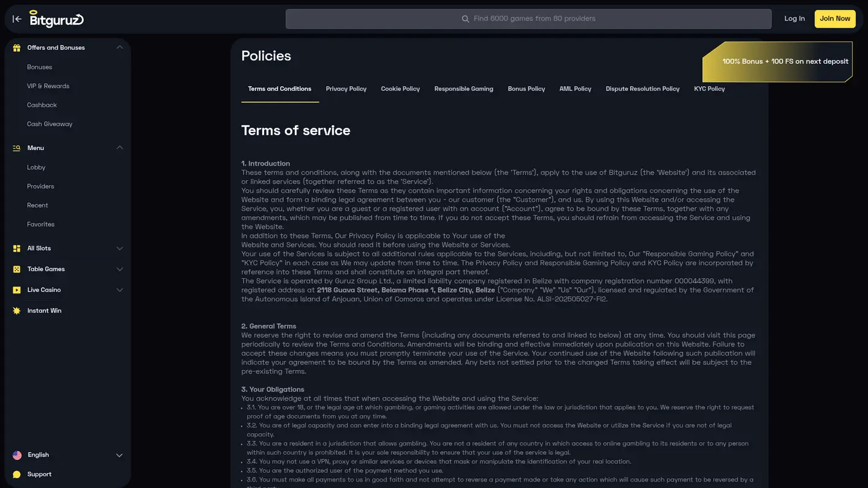Click the bold Guava Street registered address
Image resolution: width=868 pixels, height=488 pixels.
[406, 290]
